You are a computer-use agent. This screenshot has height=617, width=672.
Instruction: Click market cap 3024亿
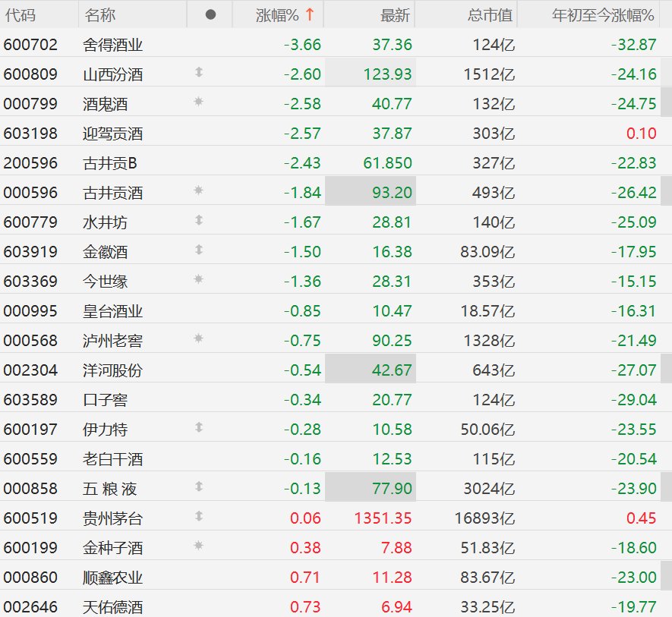point(489,489)
